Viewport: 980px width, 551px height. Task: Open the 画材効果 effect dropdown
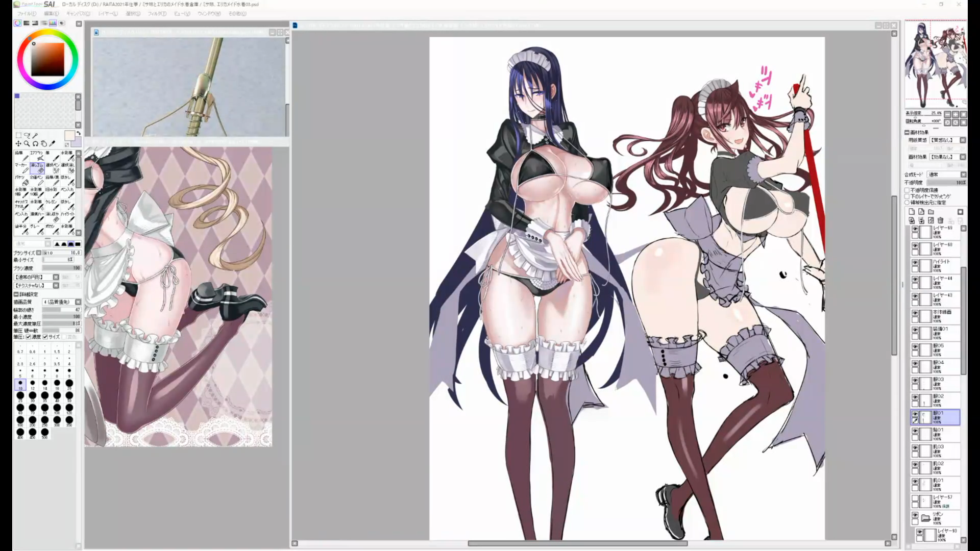pos(963,157)
